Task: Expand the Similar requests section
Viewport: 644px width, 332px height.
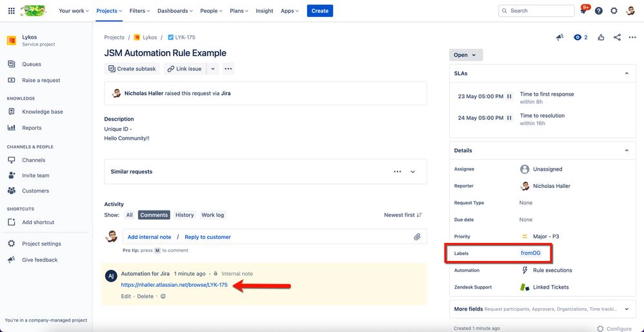Action: point(413,172)
